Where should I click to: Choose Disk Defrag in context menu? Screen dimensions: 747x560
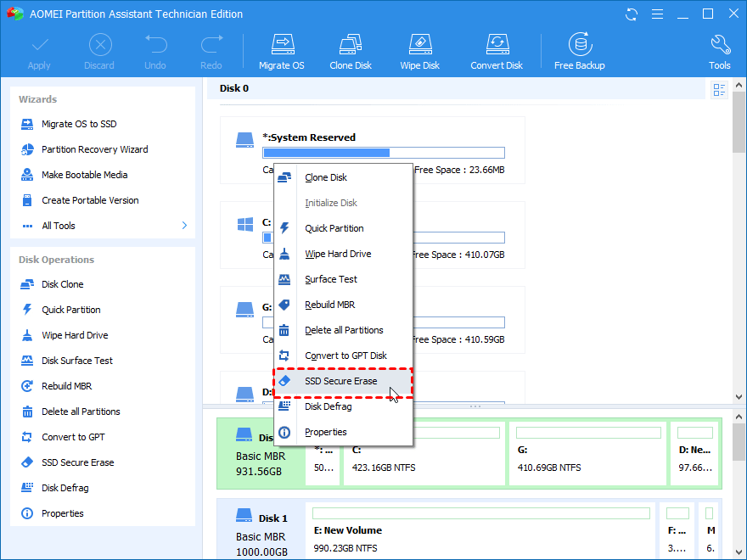point(343,406)
